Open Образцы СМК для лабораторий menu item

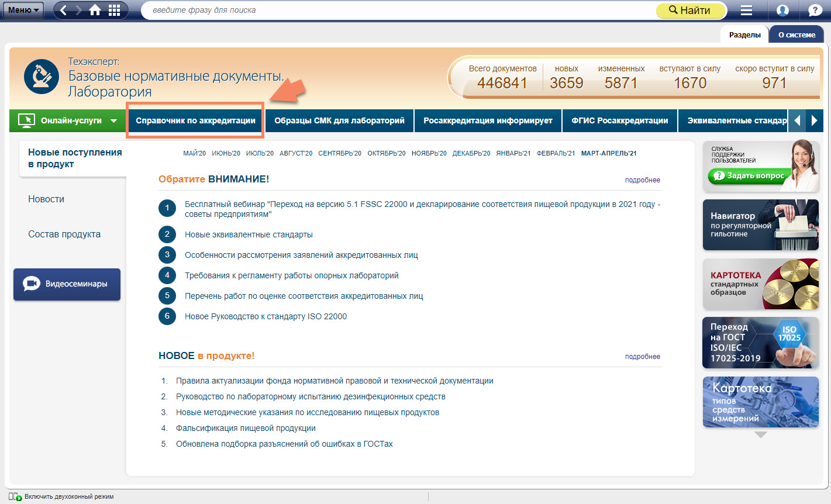[x=339, y=120]
